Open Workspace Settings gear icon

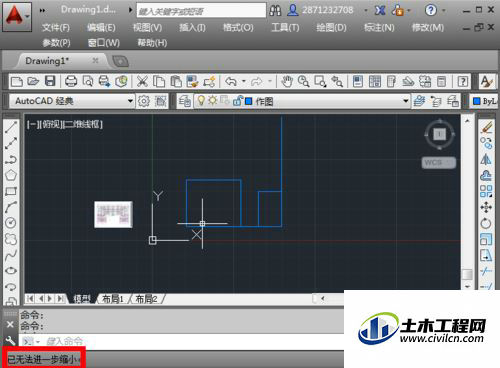point(144,101)
